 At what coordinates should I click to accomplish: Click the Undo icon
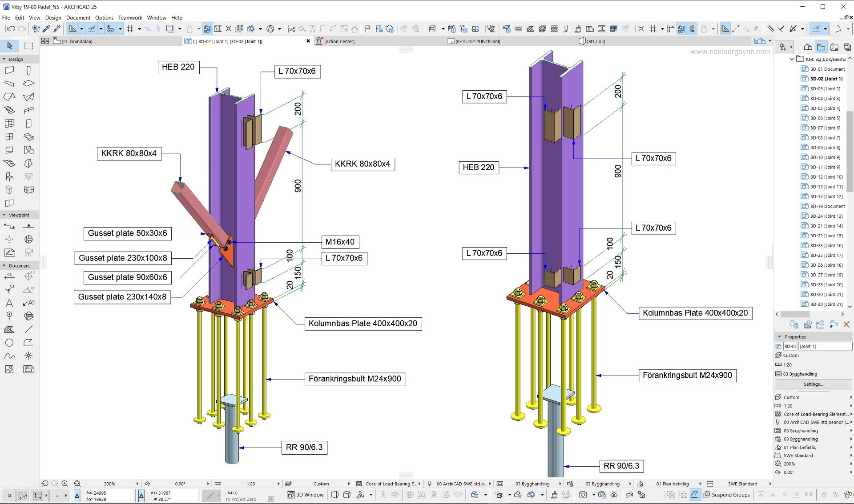11,29
